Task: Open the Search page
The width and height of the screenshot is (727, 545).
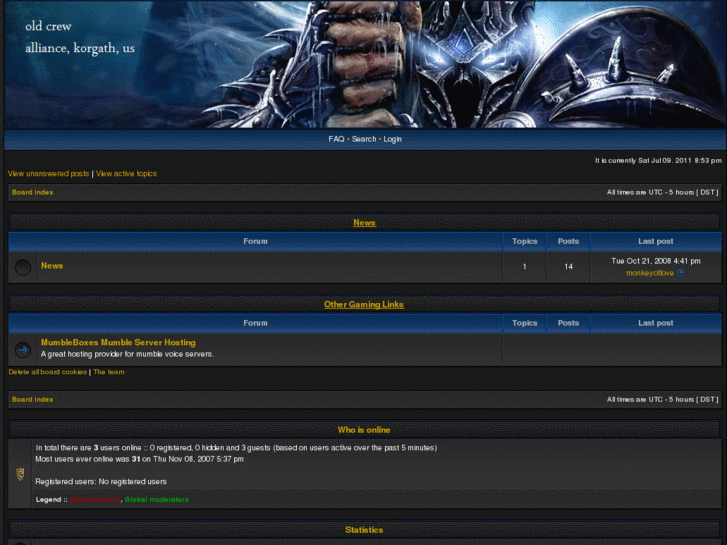Action: [364, 139]
